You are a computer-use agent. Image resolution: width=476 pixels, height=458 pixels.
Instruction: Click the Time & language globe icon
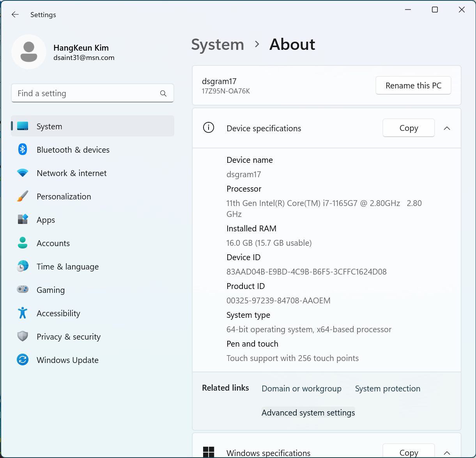[x=23, y=266]
